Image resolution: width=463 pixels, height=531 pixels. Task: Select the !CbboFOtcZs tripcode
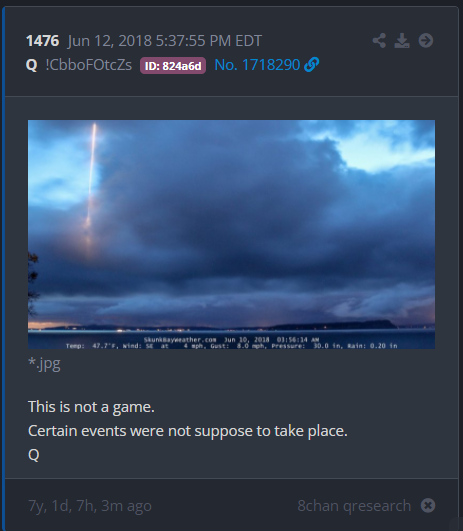[x=88, y=65]
